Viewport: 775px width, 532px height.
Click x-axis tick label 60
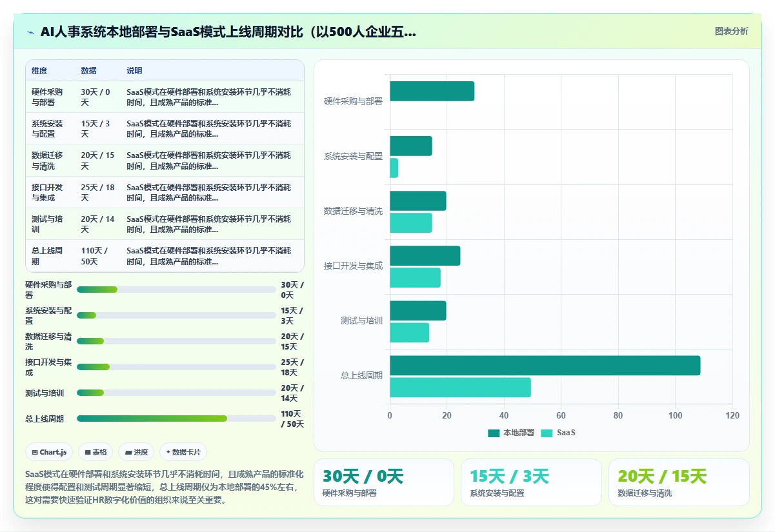[x=561, y=416]
